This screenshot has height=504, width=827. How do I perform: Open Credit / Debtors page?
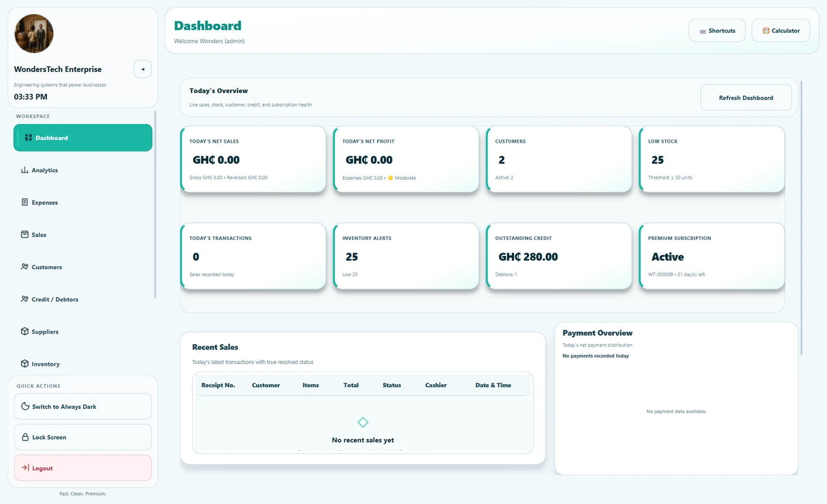[x=83, y=299]
